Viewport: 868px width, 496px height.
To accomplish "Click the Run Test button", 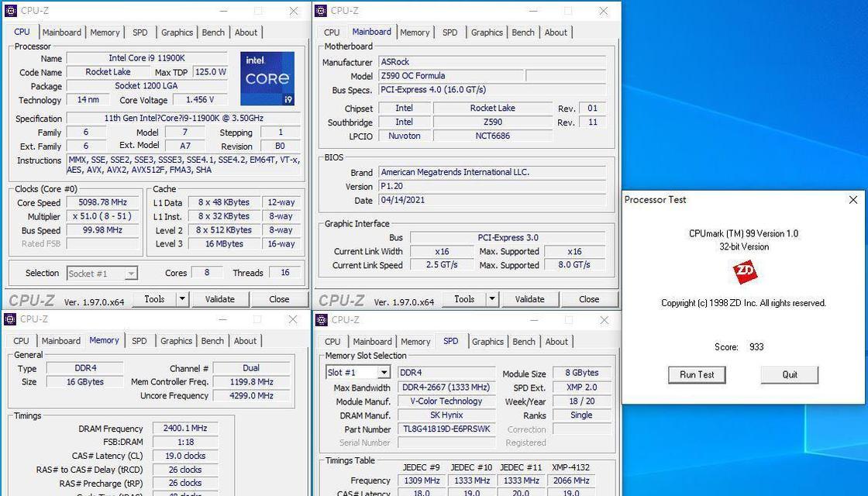I will coord(697,375).
